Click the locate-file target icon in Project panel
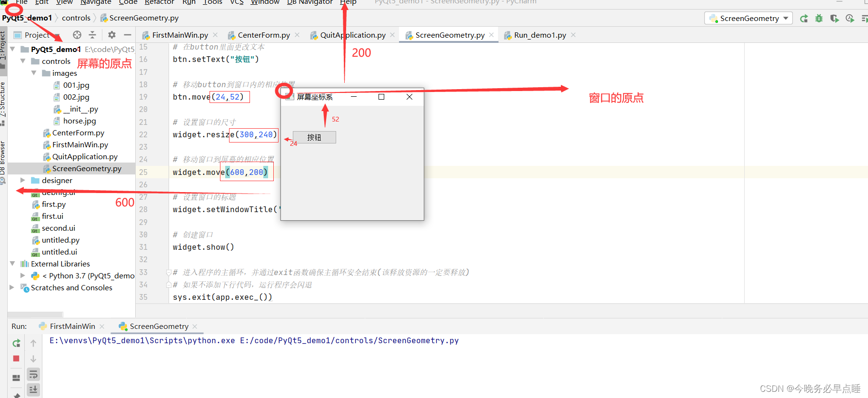This screenshot has width=868, height=398. coord(77,35)
